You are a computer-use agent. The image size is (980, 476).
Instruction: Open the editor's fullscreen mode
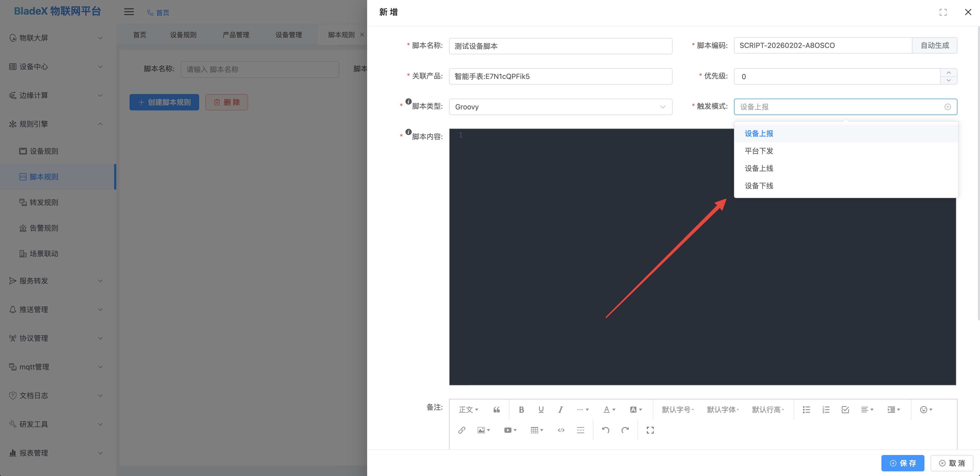click(x=650, y=430)
